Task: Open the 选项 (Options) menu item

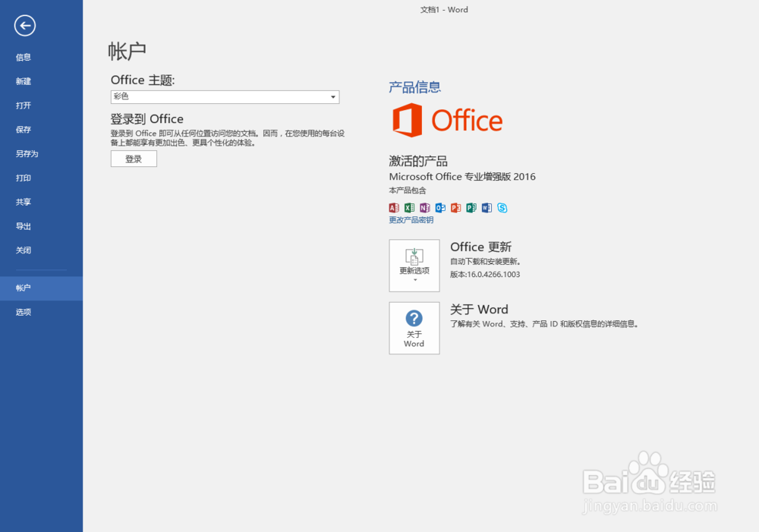Action: pos(23,311)
